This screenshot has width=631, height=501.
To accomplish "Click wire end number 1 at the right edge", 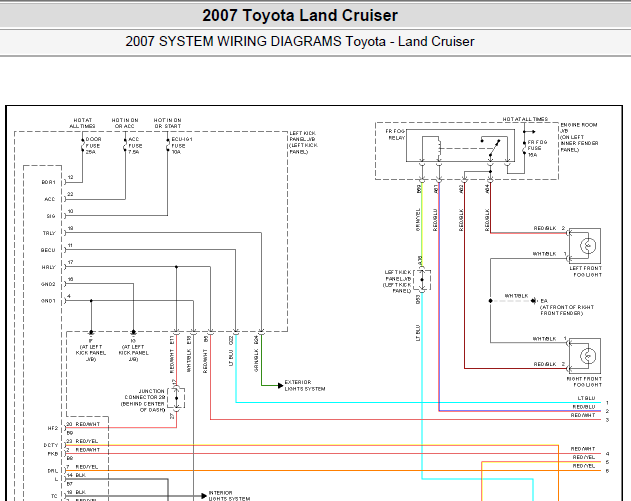I will 607,403.
